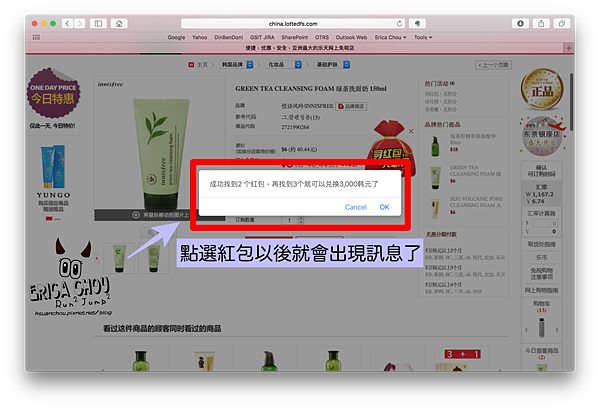The image size is (600, 408).
Task: Click Safari's forward arrow button
Action: (80, 24)
